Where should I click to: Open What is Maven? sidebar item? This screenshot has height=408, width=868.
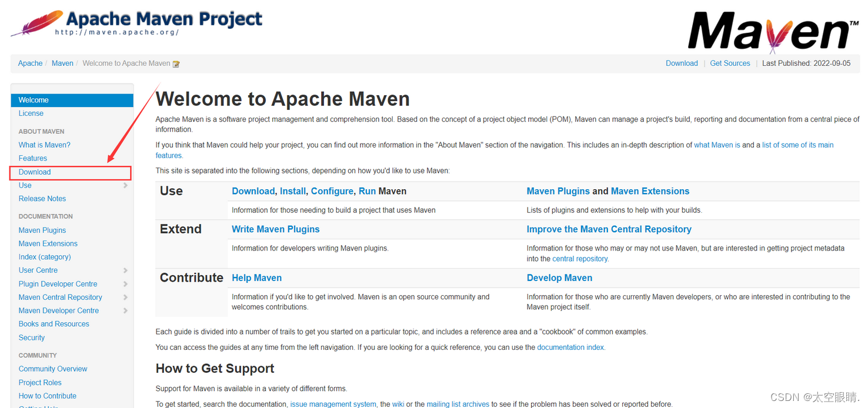point(45,145)
